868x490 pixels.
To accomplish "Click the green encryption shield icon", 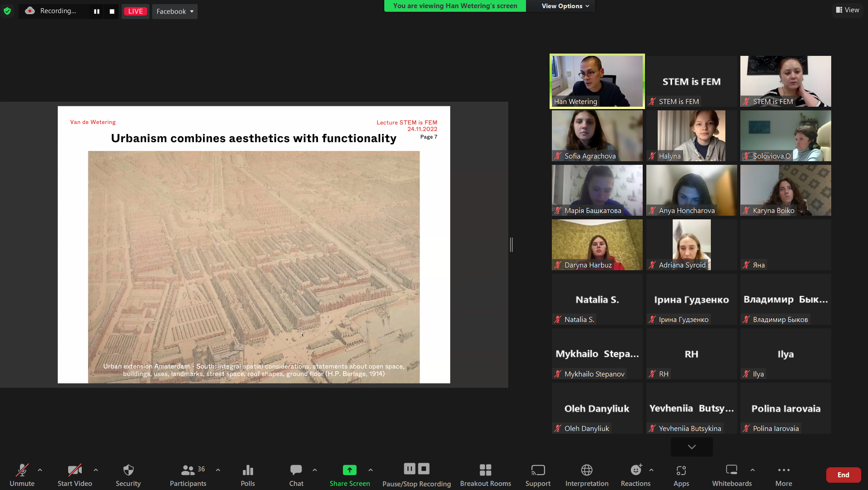I will pyautogui.click(x=7, y=11).
